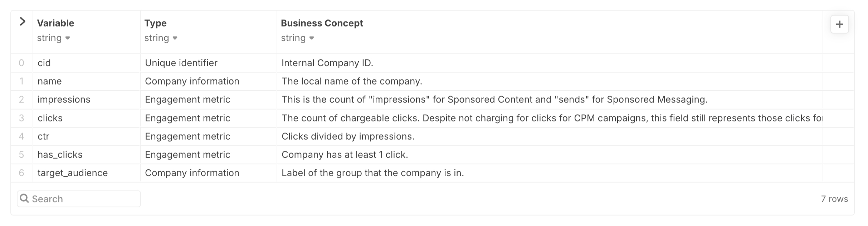Select row index 4 number

(x=21, y=136)
